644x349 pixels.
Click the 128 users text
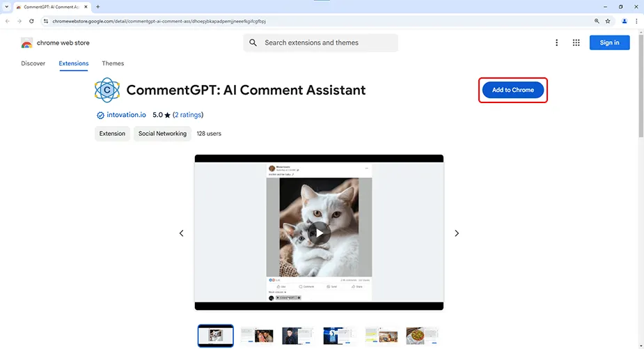click(x=209, y=134)
